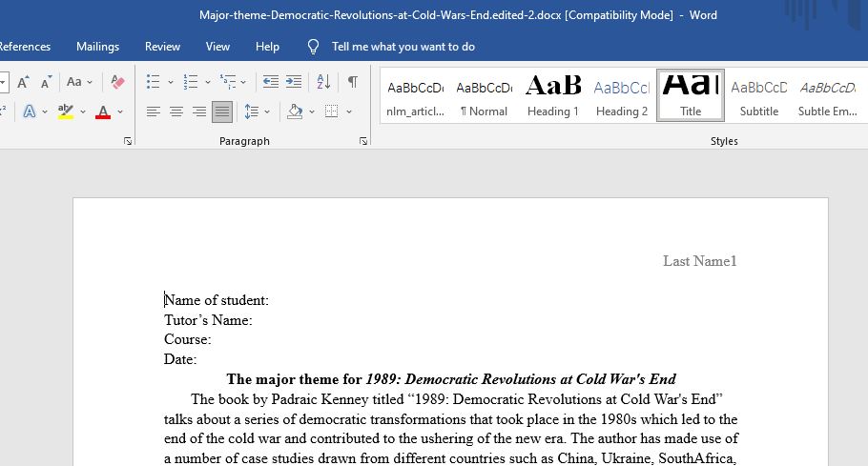Click the Date: line in document
Viewport: 868px width, 466px height.
(180, 359)
